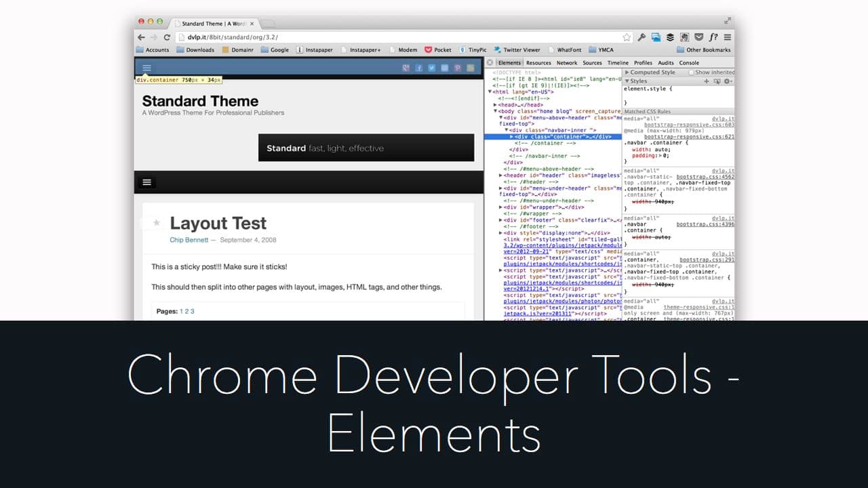Open the Downloads bookmarks folder
The image size is (868, 488).
(195, 49)
